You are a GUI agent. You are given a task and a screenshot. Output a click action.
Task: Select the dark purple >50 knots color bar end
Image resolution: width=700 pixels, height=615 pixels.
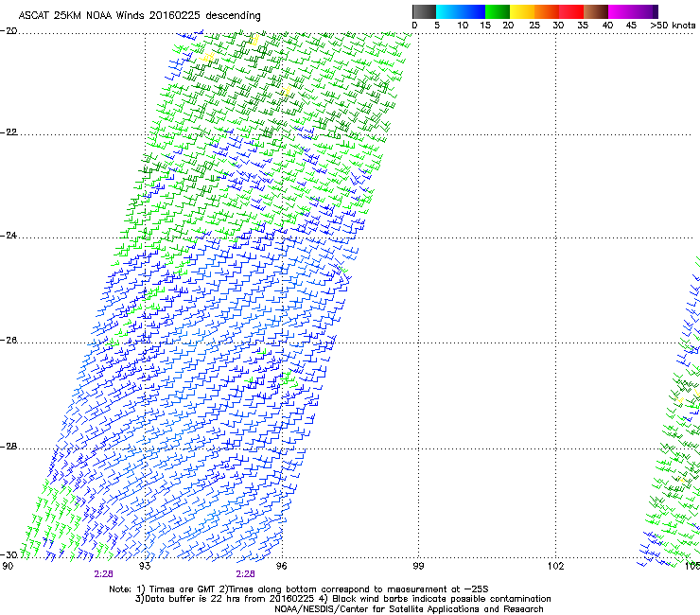[656, 11]
